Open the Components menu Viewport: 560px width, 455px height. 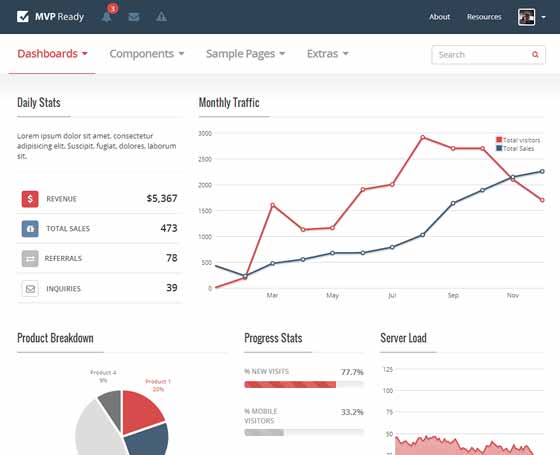[x=146, y=54]
